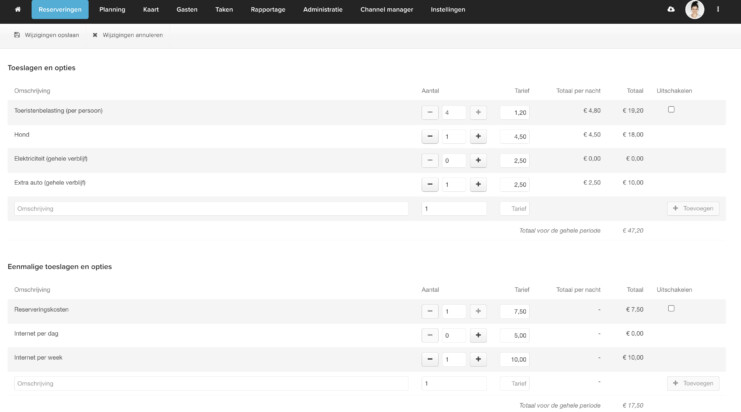Screen dimensions: 741x412
Task: Increase Internet per dag quantity
Action: pos(478,335)
